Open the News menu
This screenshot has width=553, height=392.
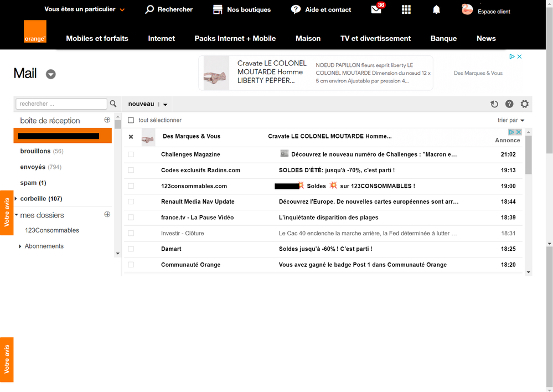pyautogui.click(x=486, y=38)
